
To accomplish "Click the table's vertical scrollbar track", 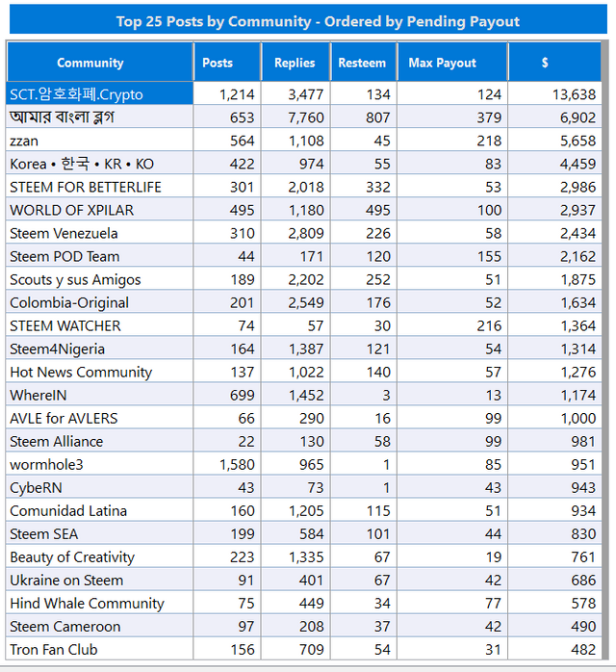I will click(x=604, y=350).
